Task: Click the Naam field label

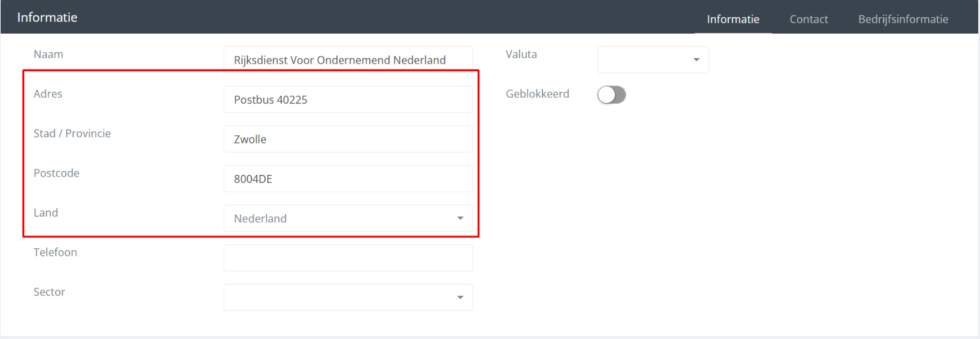Action: [x=48, y=54]
